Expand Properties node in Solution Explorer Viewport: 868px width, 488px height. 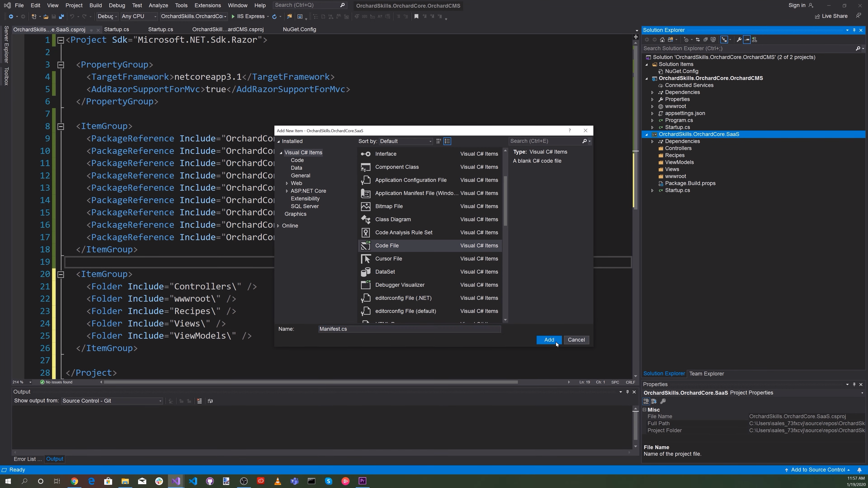click(652, 99)
